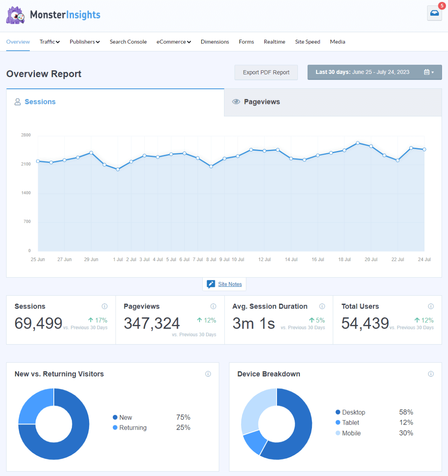
Task: Open Site Notes via the pencil icon
Action: coord(210,284)
